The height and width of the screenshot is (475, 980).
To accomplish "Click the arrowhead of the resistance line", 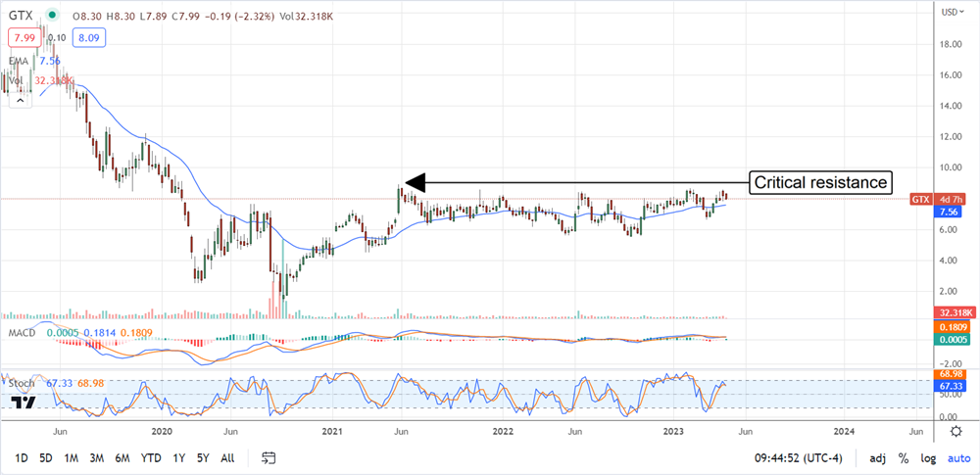I will (416, 182).
